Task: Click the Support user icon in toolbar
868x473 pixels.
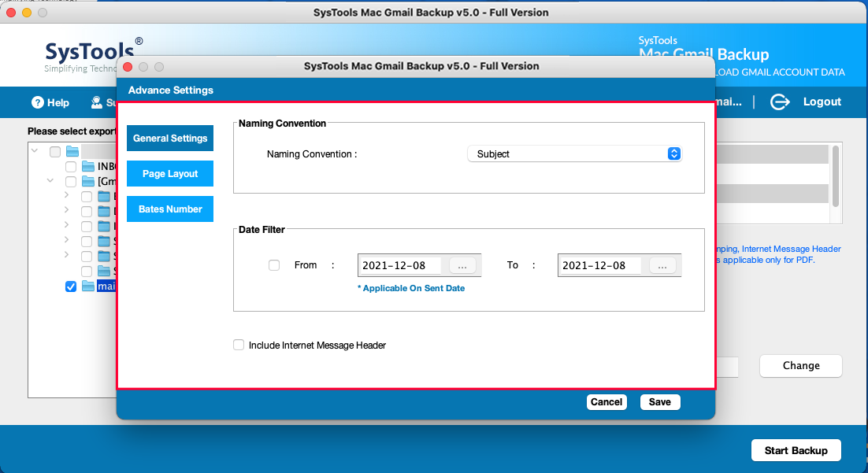Action: [x=96, y=102]
